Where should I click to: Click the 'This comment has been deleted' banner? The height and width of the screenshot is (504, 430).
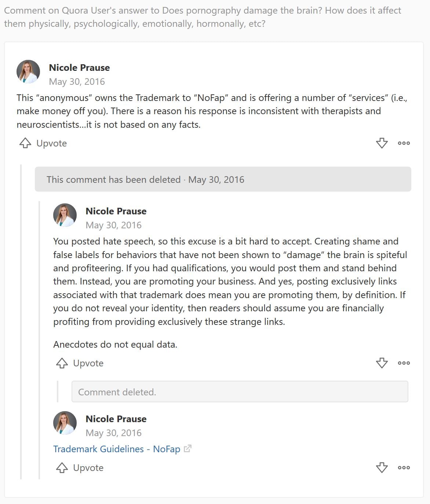click(223, 180)
